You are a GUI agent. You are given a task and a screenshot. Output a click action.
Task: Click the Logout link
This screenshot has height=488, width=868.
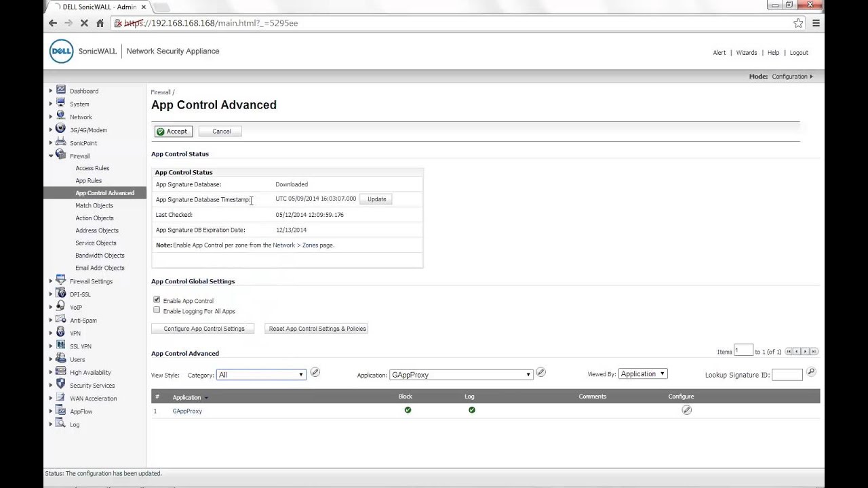click(799, 53)
